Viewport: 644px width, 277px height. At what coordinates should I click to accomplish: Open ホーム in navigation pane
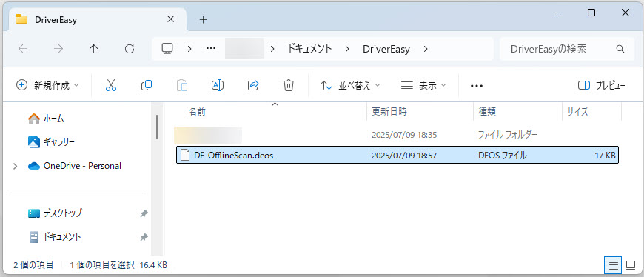click(x=54, y=119)
